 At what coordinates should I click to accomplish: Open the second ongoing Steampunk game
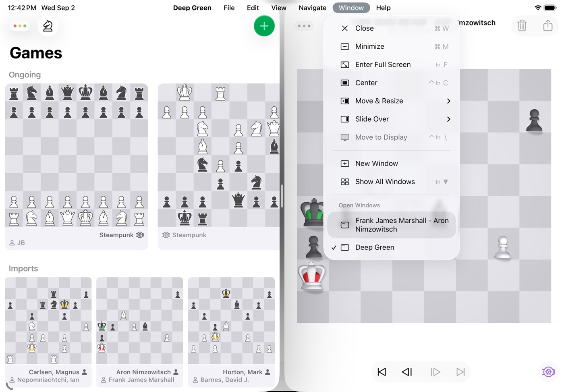[x=219, y=167]
